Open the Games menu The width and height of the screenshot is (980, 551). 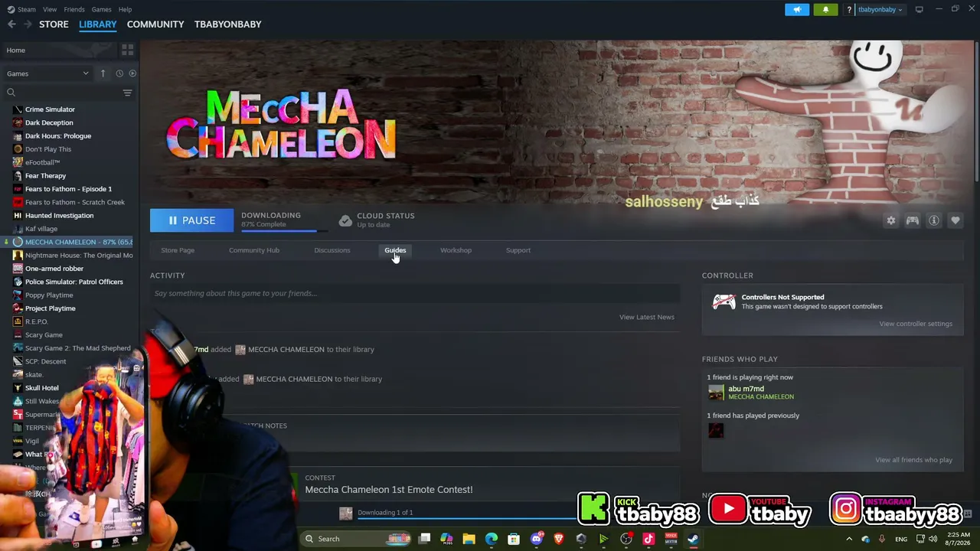101,9
